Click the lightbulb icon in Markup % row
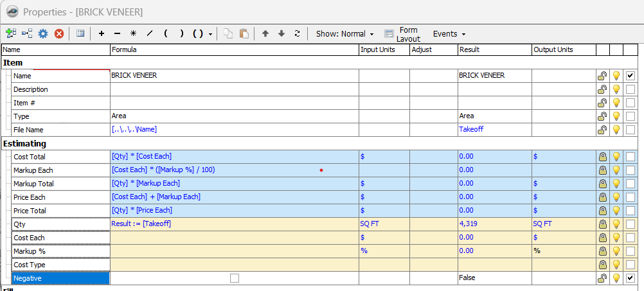This screenshot has width=644, height=291. (616, 251)
